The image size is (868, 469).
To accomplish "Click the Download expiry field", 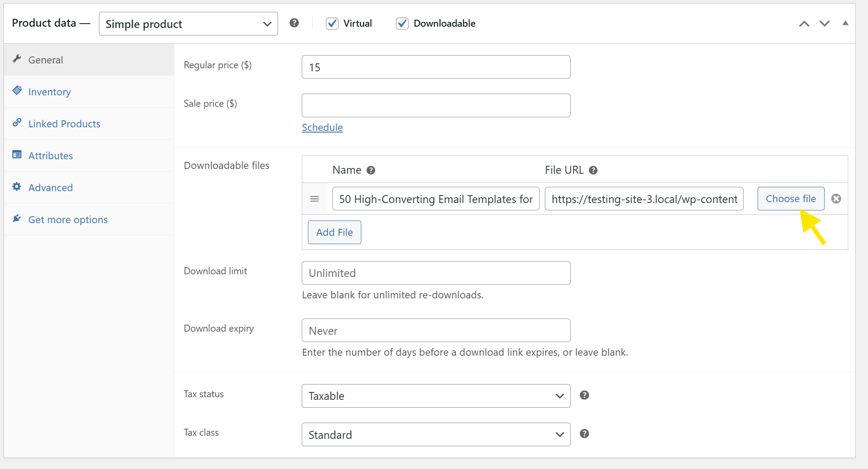I will pos(436,330).
